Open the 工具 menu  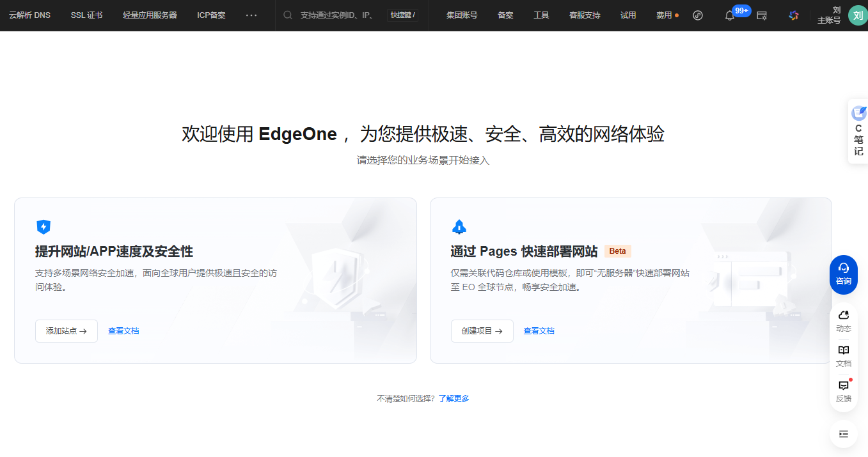pyautogui.click(x=541, y=15)
